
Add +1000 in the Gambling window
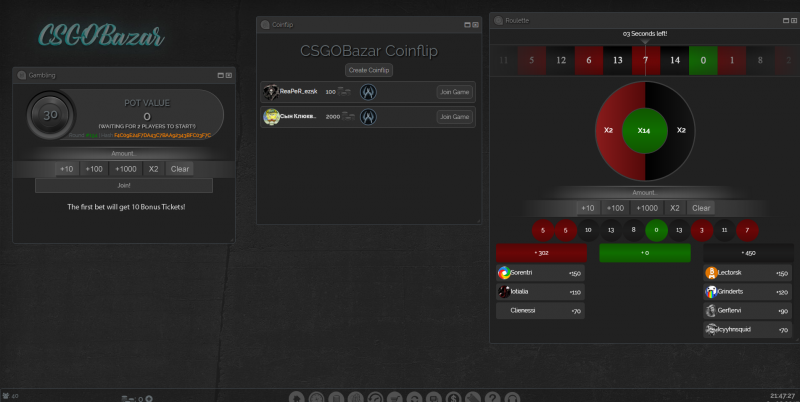pyautogui.click(x=126, y=169)
